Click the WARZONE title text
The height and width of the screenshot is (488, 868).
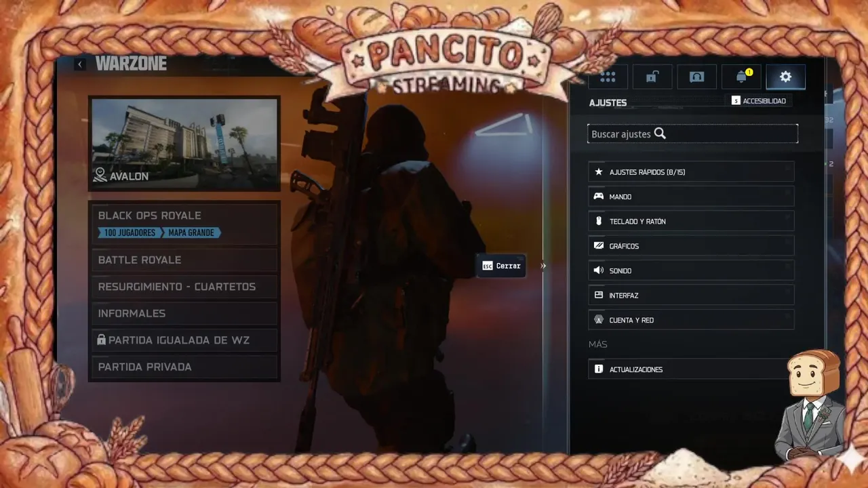pyautogui.click(x=131, y=64)
